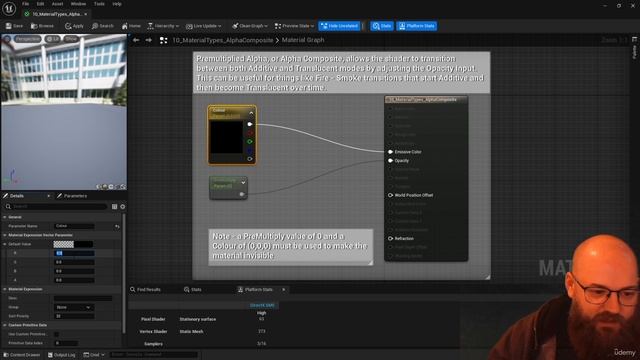This screenshot has height=360, width=640.
Task: Switch to the Parameters tab
Action: click(x=72, y=196)
